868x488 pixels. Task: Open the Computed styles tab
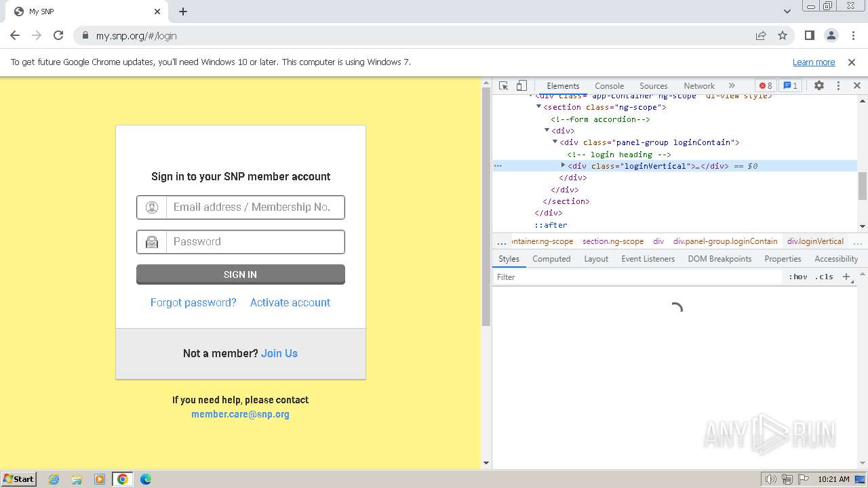point(551,259)
